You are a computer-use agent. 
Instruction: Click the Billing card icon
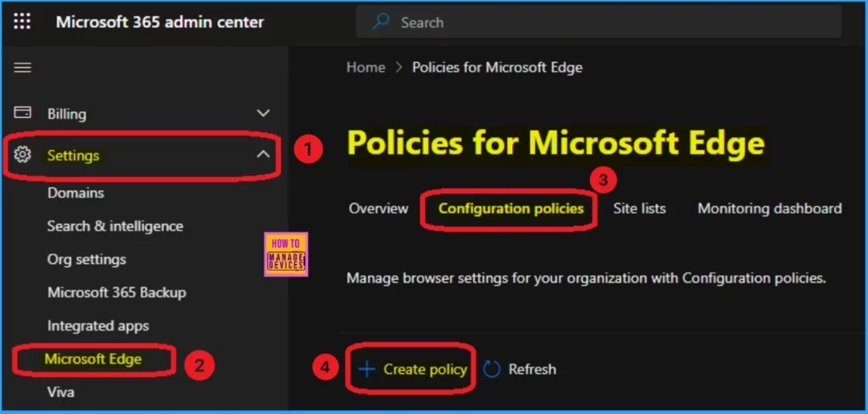coord(22,113)
